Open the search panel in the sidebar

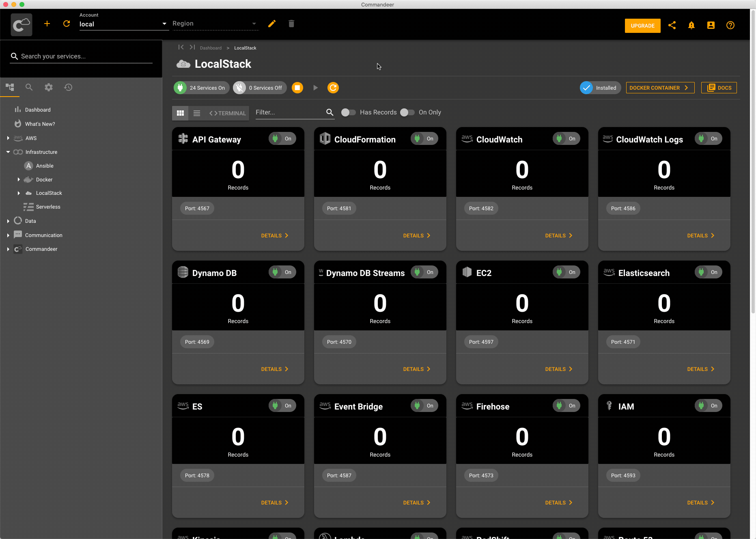pos(29,87)
